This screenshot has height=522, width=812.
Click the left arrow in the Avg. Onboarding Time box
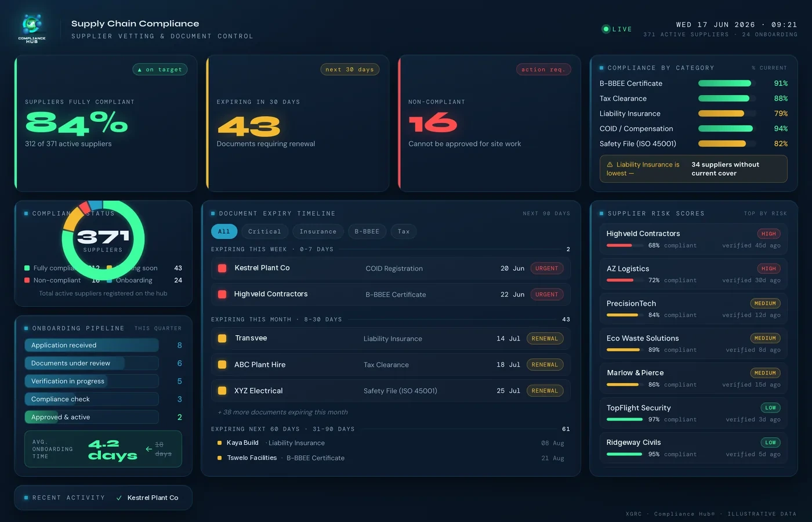149,449
